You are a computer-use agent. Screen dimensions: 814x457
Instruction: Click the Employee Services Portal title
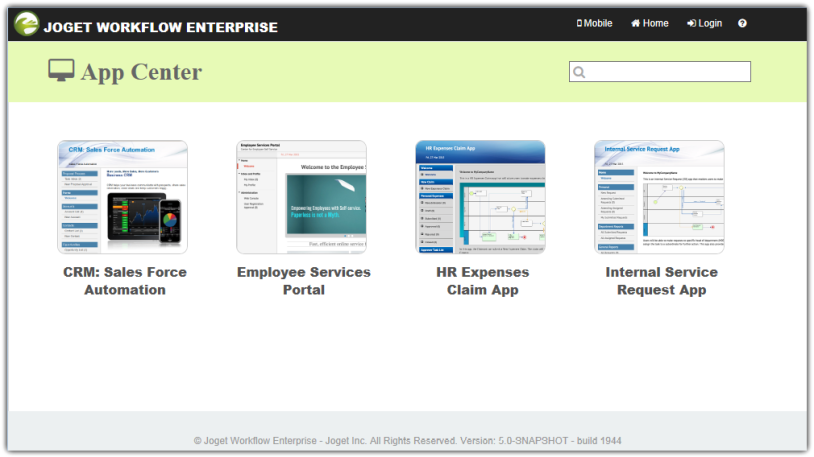coord(304,281)
